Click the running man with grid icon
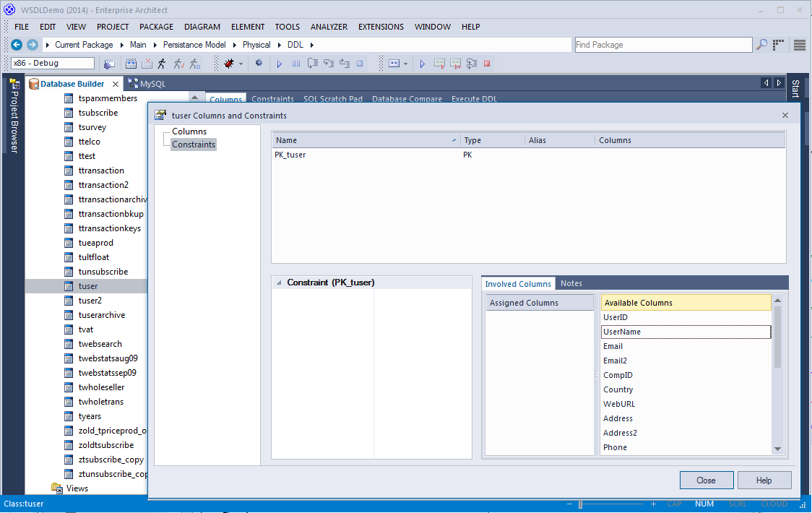 [195, 64]
